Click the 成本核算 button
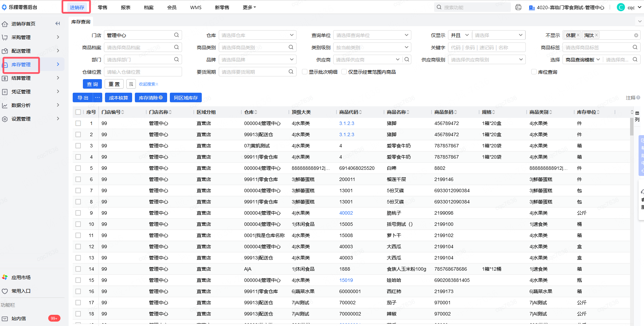 click(118, 98)
